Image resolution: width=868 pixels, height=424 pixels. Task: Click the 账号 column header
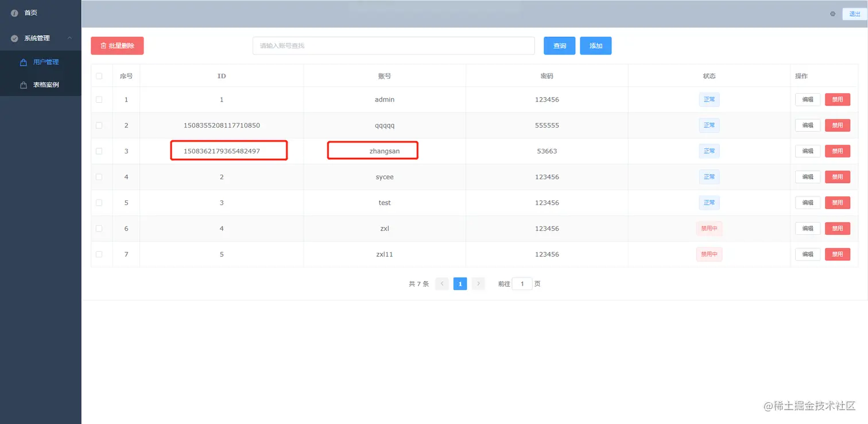click(x=385, y=76)
